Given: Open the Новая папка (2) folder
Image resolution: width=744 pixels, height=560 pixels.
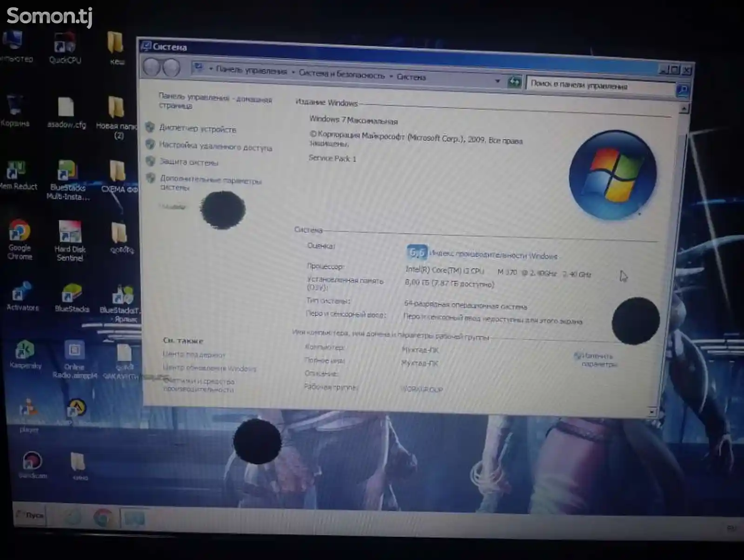Looking at the screenshot, I should (x=116, y=118).
